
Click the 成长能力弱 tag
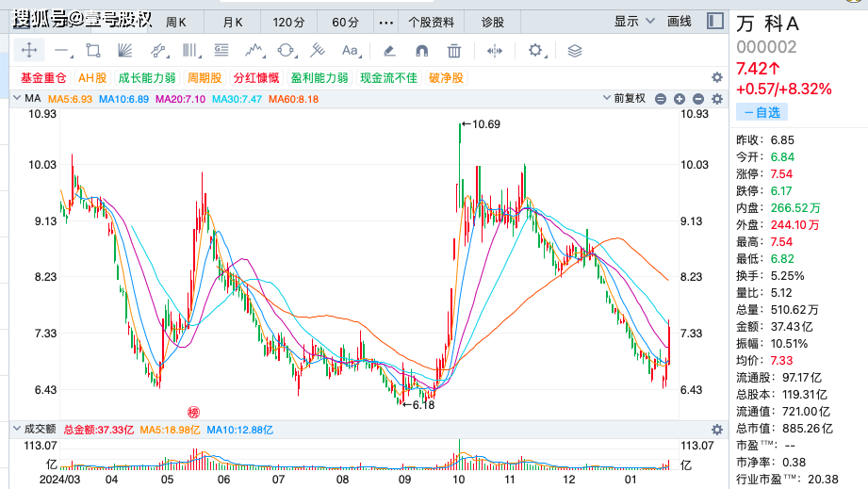147,78
